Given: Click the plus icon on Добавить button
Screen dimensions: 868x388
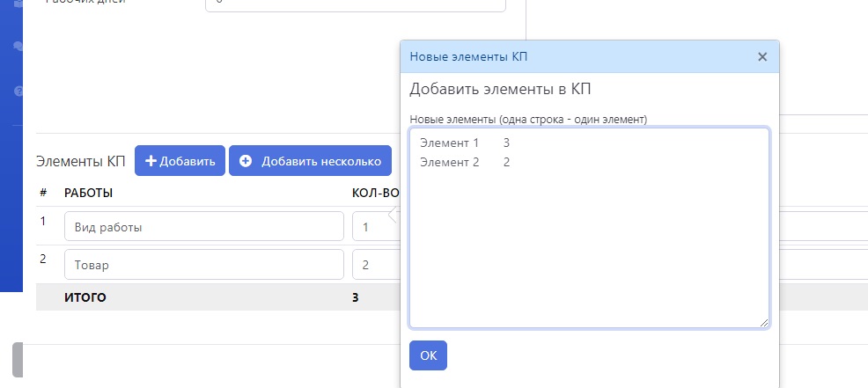Looking at the screenshot, I should pos(151,161).
